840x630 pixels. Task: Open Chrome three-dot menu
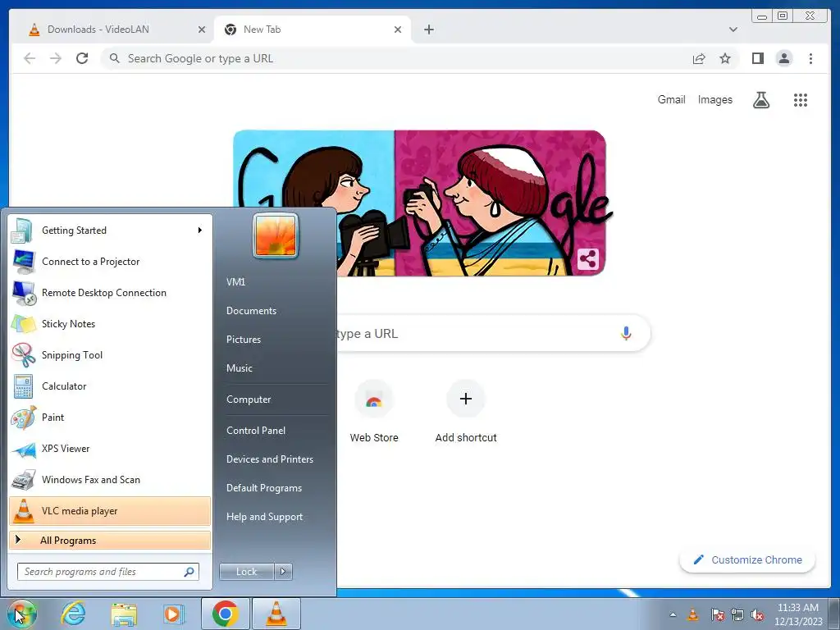pyautogui.click(x=810, y=58)
